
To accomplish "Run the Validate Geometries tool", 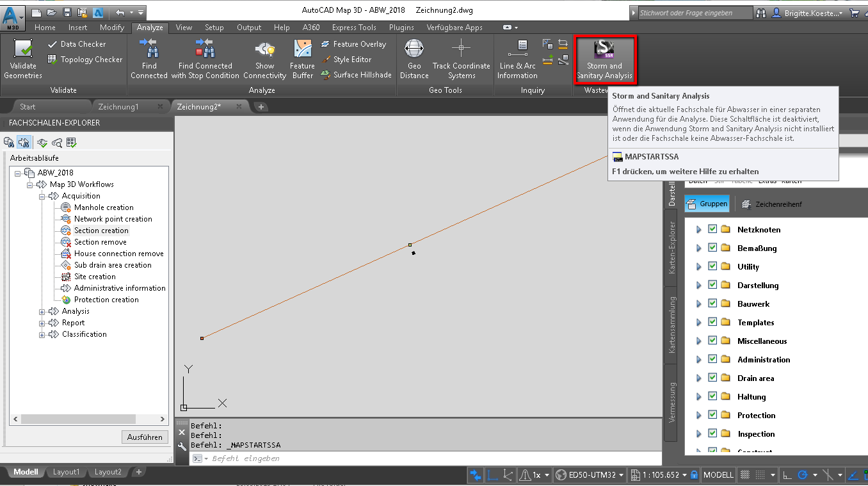I will (23, 59).
